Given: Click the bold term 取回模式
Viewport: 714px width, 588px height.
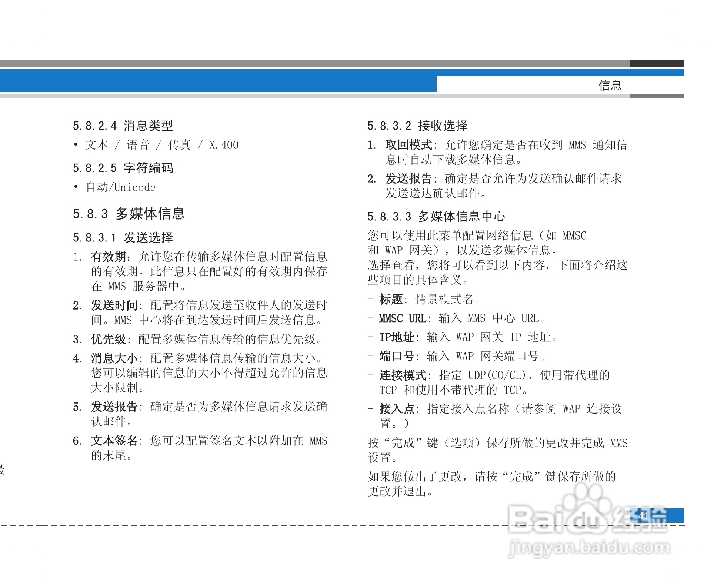Looking at the screenshot, I should [409, 145].
